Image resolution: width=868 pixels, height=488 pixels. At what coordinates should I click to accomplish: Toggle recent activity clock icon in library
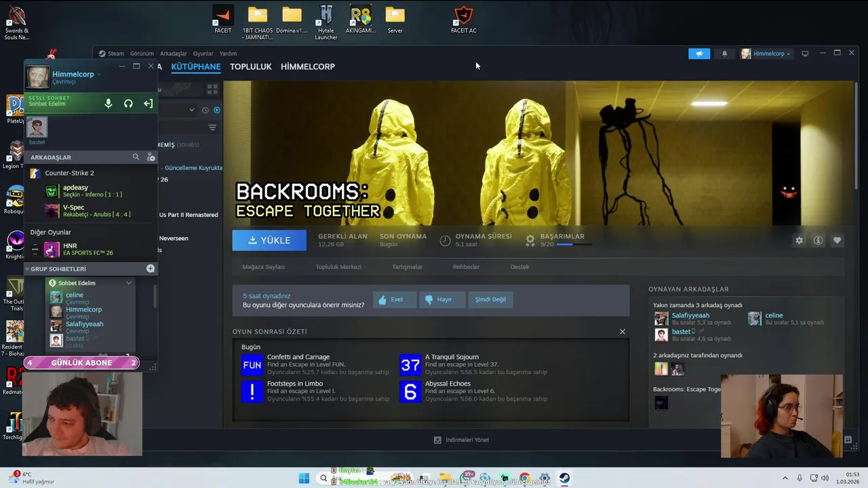click(x=205, y=110)
